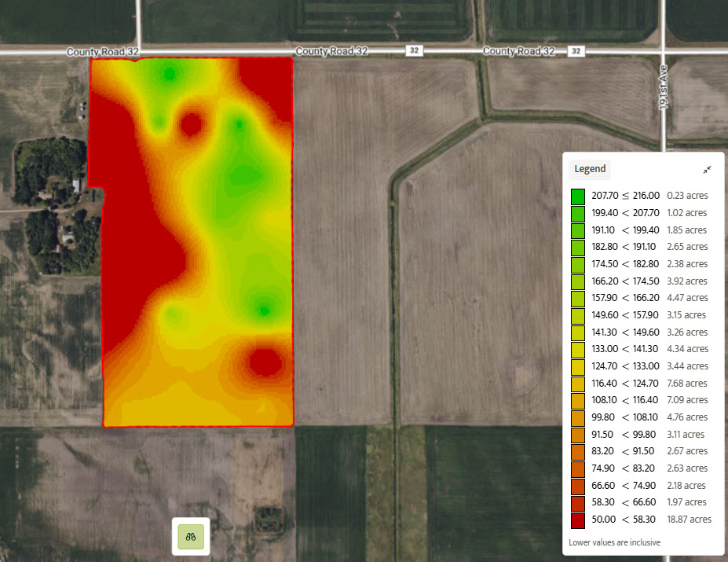
Task: Select the 108.10 < 116.40 range text
Action: (x=625, y=401)
